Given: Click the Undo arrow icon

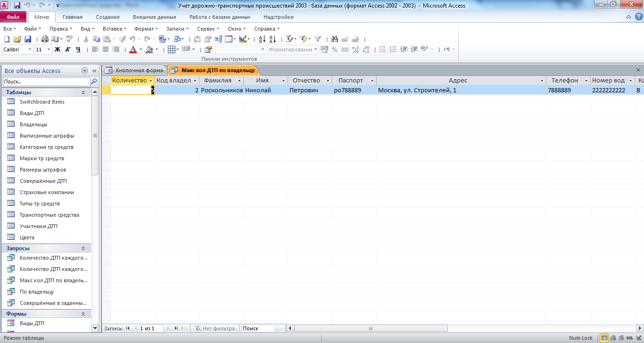Looking at the screenshot, I should [132, 39].
